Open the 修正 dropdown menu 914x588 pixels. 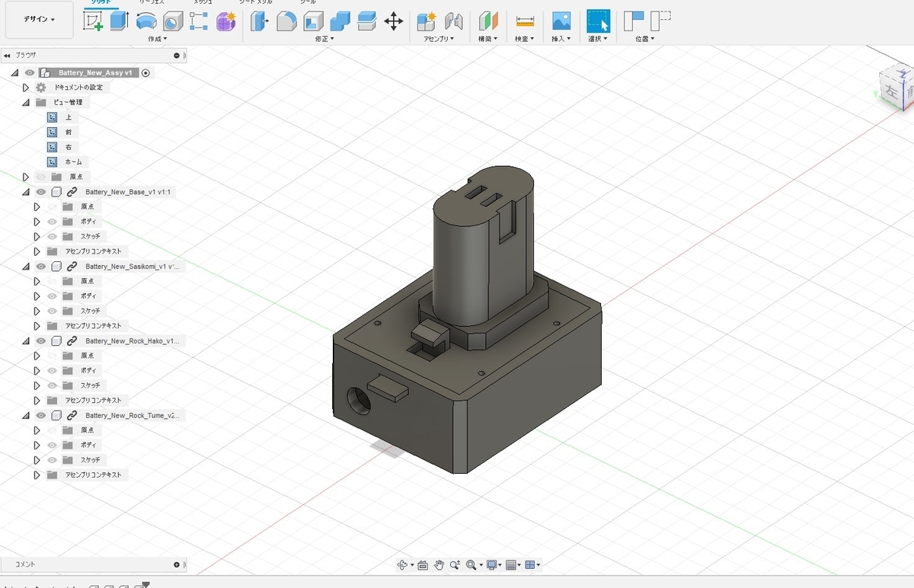(324, 38)
